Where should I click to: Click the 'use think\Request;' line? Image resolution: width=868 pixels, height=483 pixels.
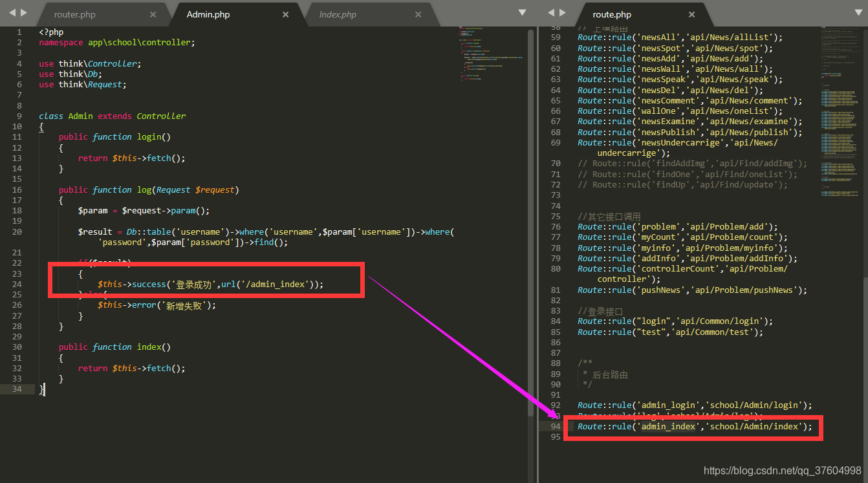(x=82, y=84)
